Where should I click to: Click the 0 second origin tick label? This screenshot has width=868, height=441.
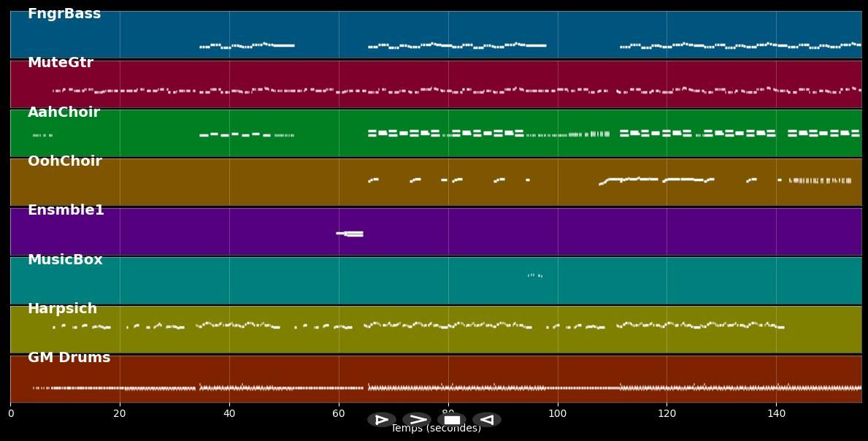coord(11,414)
